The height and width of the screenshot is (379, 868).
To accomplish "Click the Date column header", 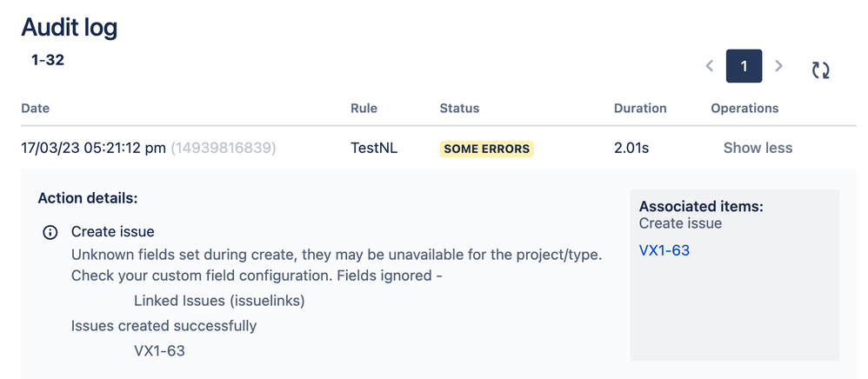I will click(x=36, y=108).
